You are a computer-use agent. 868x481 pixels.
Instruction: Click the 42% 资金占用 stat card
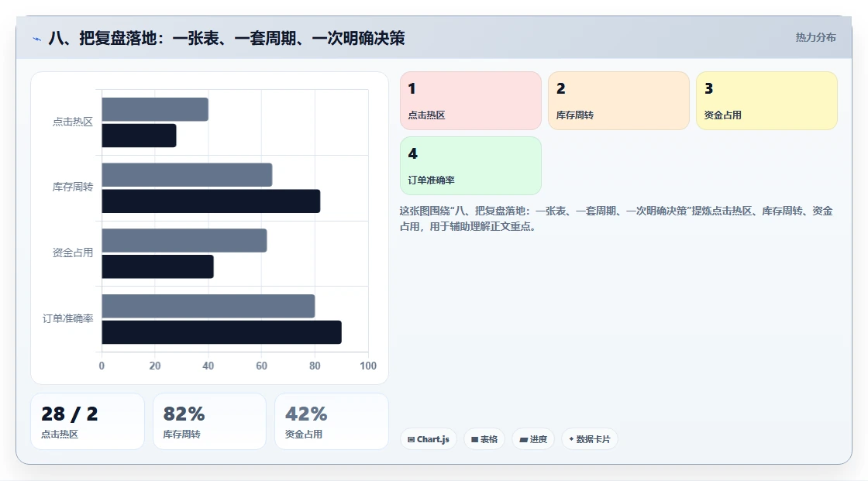tap(332, 421)
